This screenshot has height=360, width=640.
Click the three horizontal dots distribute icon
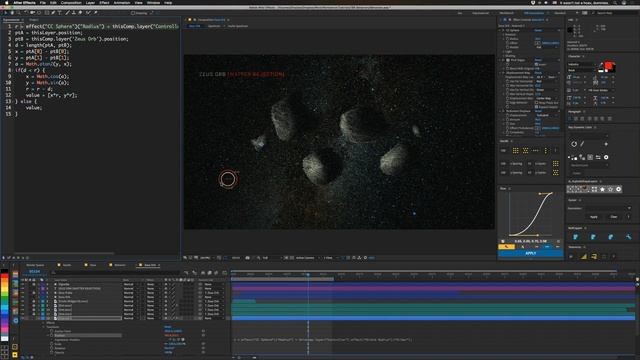(536, 151)
